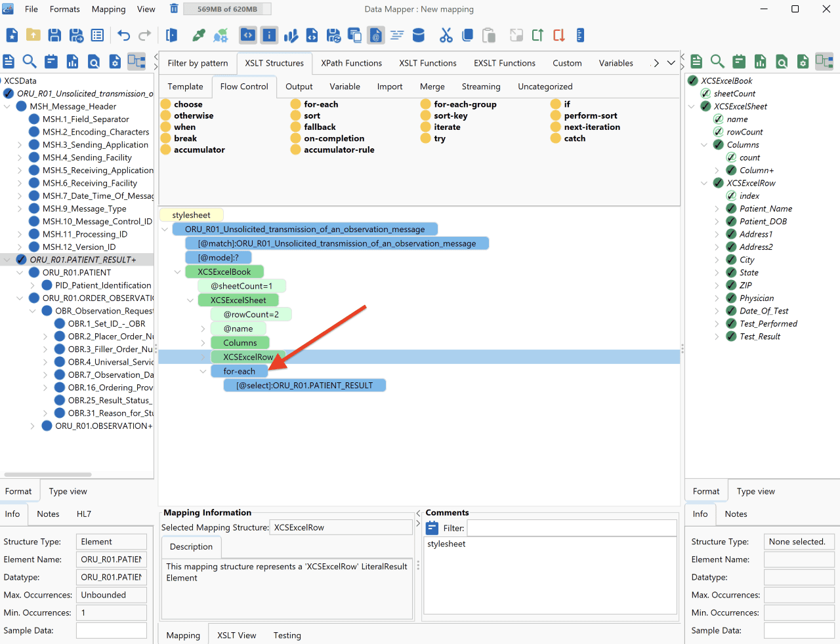This screenshot has height=644, width=840.
Task: Click the document icon atop right target panel
Action: (696, 62)
